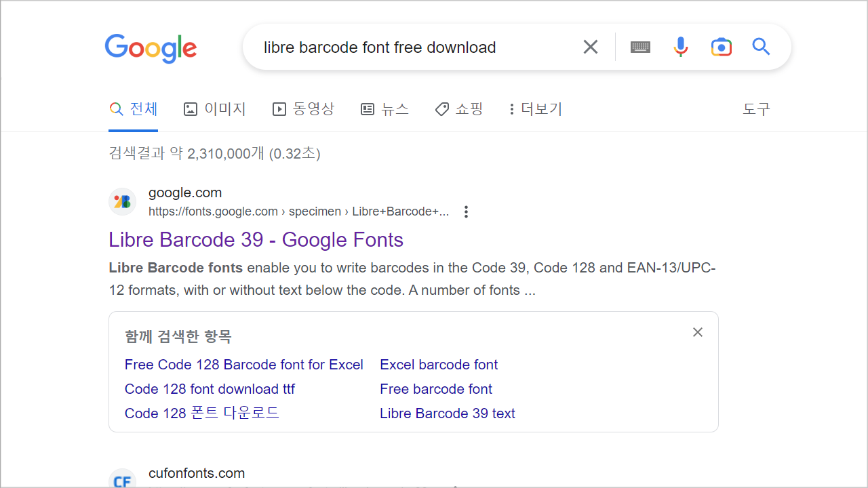Viewport: 868px width, 488px height.
Task: Expand the 더보기 menu
Action: click(x=536, y=109)
